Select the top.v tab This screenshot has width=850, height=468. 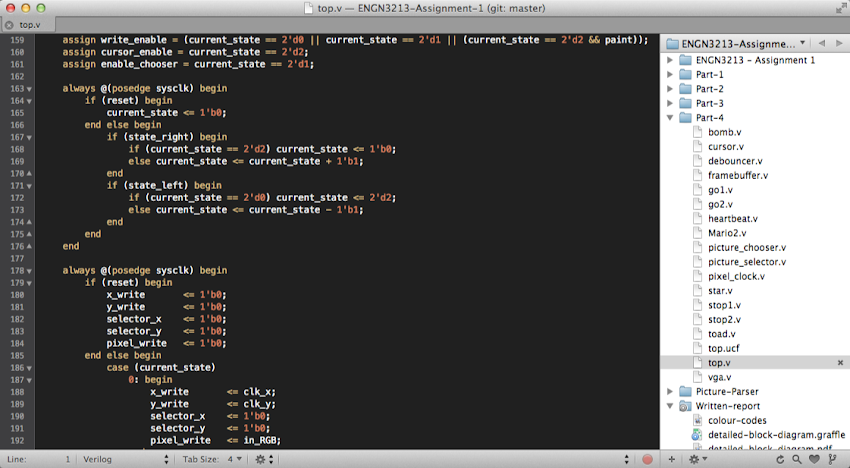[x=28, y=25]
